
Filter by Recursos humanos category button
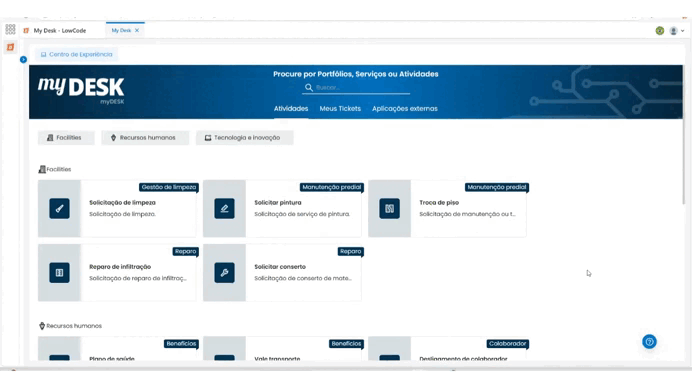pyautogui.click(x=145, y=138)
